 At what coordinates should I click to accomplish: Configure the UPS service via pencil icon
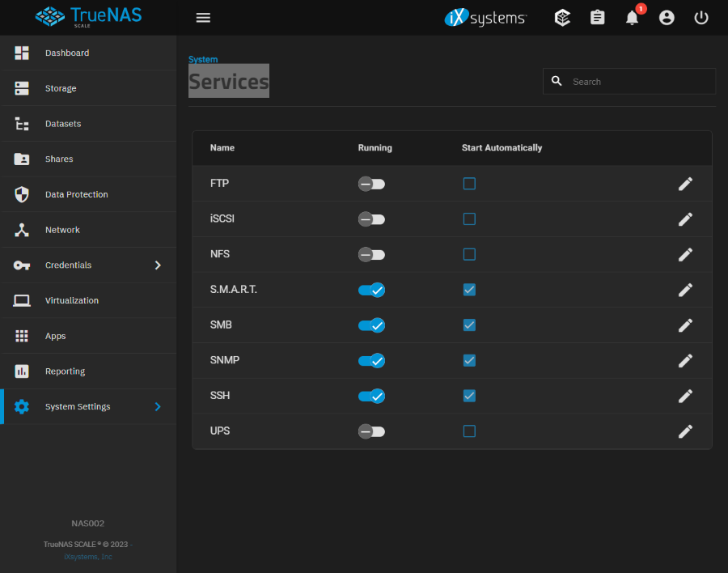(685, 431)
